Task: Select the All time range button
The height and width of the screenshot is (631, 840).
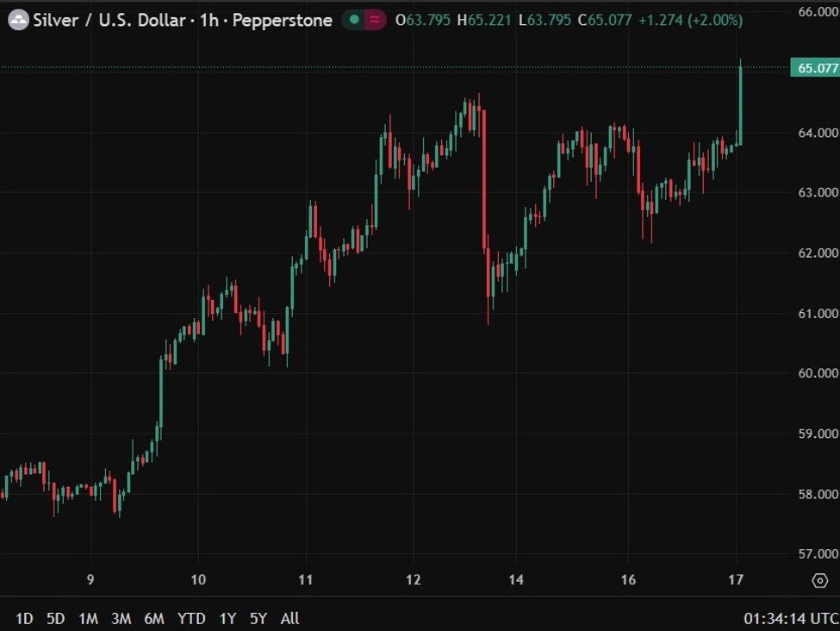Action: pos(289,618)
